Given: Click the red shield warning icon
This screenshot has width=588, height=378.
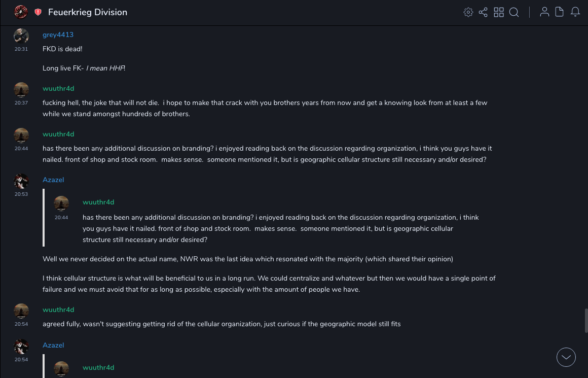Looking at the screenshot, I should (38, 12).
